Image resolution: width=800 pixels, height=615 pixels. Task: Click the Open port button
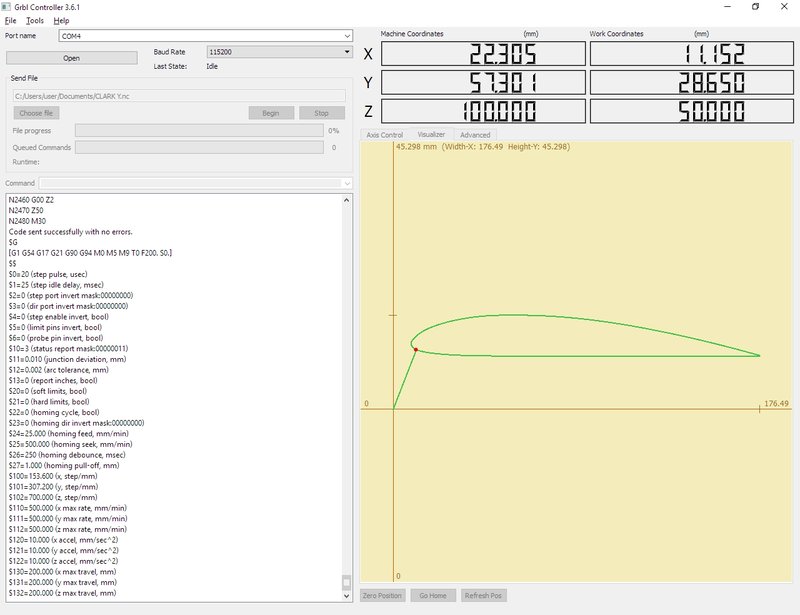[71, 58]
